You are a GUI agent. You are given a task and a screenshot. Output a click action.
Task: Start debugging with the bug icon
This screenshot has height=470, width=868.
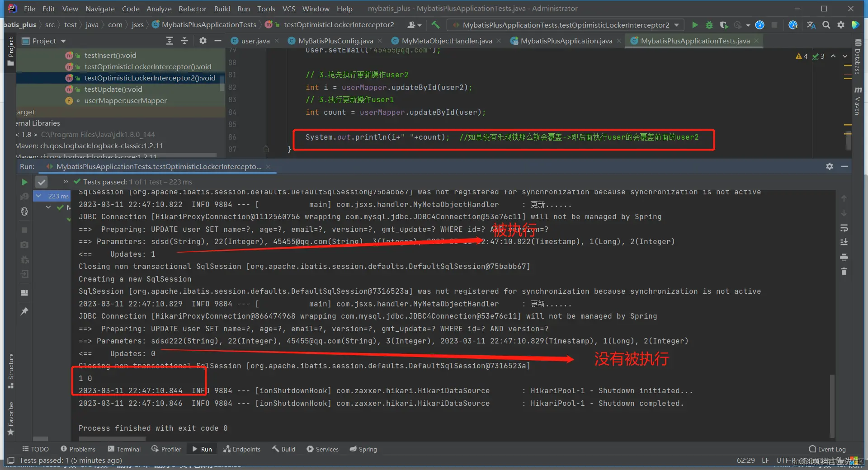[709, 25]
